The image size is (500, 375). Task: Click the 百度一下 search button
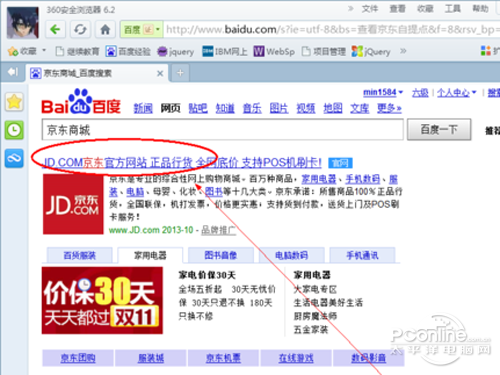(x=439, y=129)
